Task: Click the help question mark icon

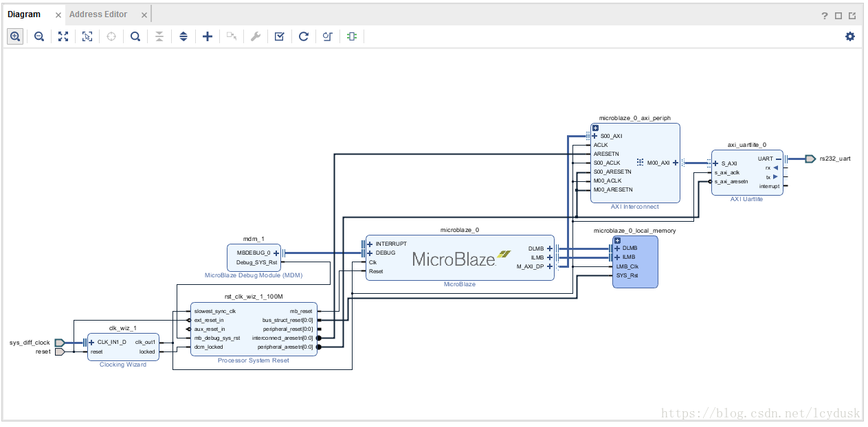Action: 825,16
